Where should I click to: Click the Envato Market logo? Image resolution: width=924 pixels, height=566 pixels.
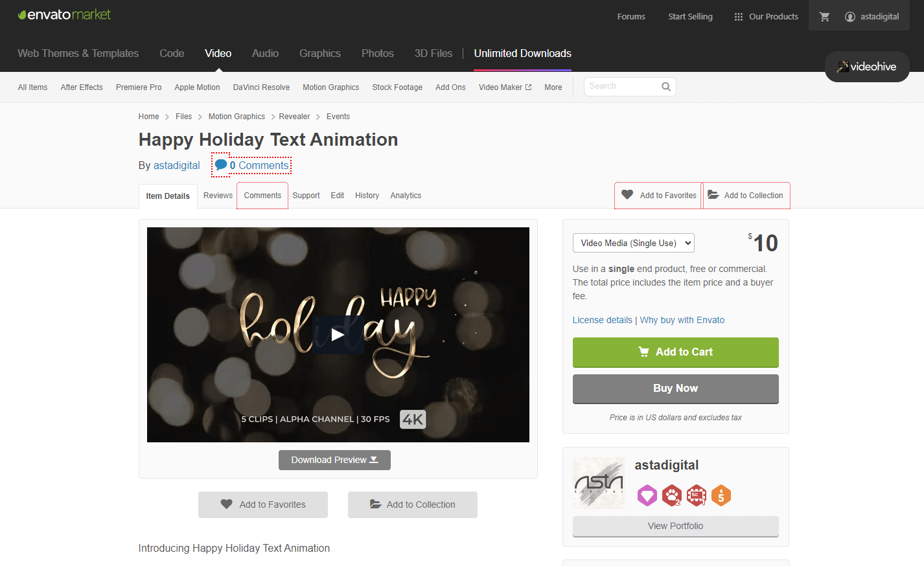pyautogui.click(x=64, y=14)
